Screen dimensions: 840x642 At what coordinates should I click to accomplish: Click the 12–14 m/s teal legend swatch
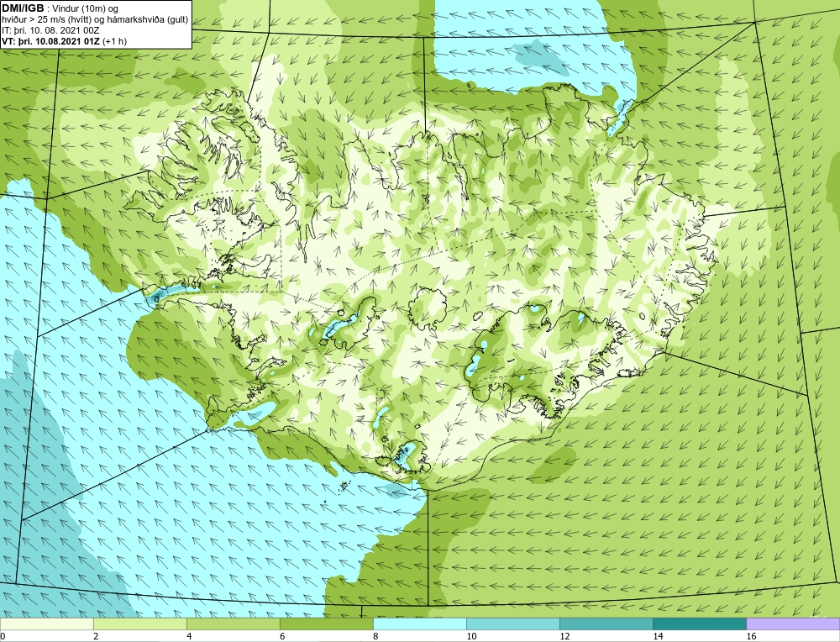click(x=606, y=624)
